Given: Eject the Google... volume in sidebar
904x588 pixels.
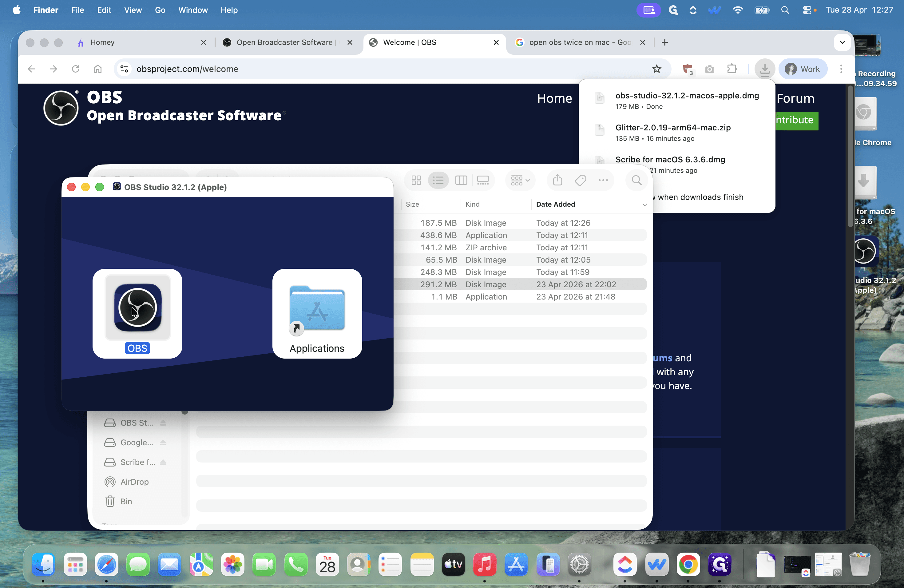Looking at the screenshot, I should [163, 443].
